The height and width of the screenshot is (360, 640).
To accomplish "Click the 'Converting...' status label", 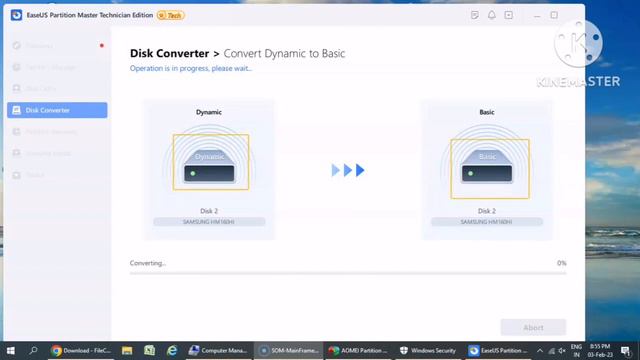I will (x=148, y=263).
